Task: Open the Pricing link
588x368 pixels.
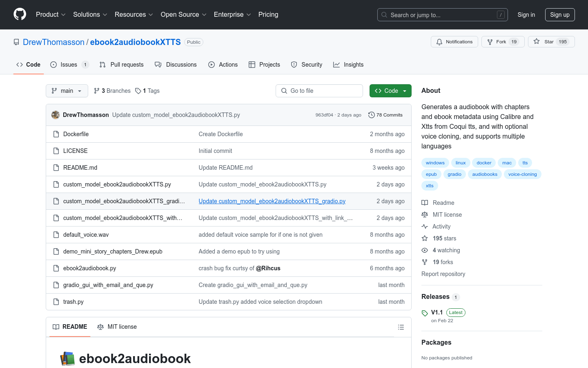Action: coord(268,15)
